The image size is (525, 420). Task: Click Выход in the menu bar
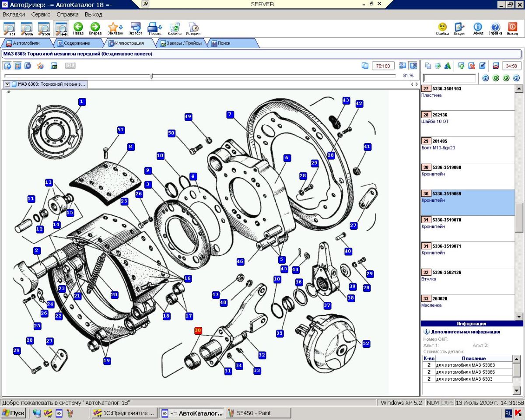pos(94,14)
